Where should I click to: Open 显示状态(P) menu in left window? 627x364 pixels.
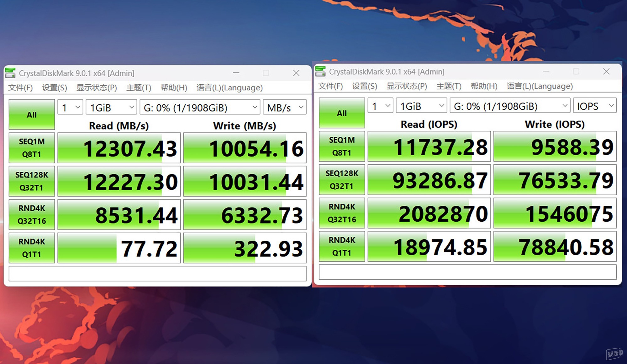click(97, 87)
